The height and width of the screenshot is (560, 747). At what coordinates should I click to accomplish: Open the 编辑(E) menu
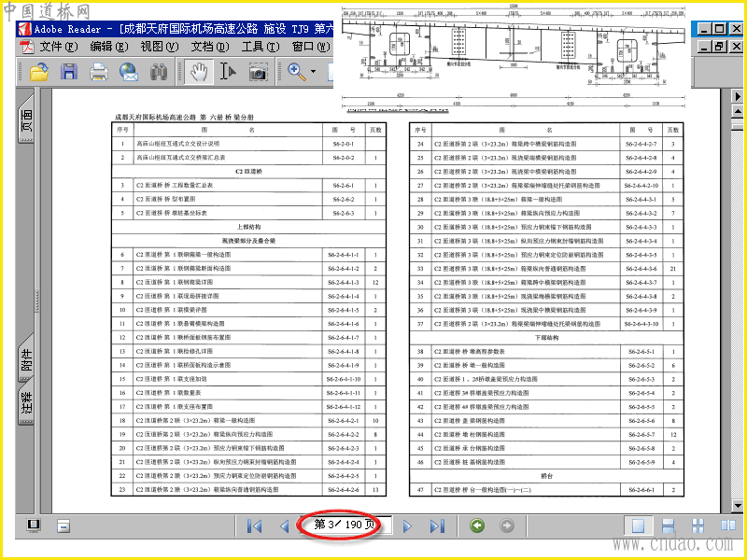pyautogui.click(x=109, y=47)
